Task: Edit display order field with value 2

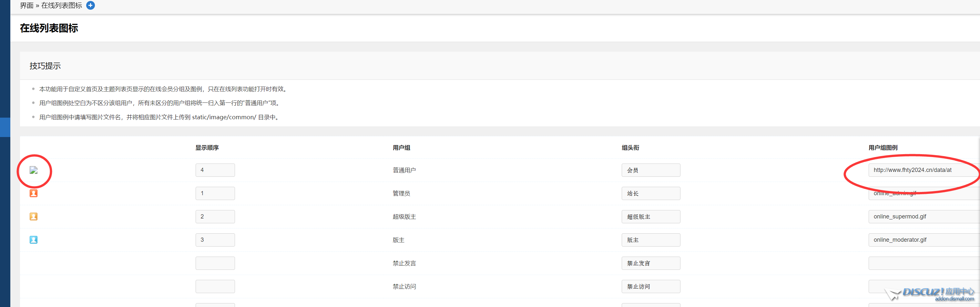Action: (215, 217)
